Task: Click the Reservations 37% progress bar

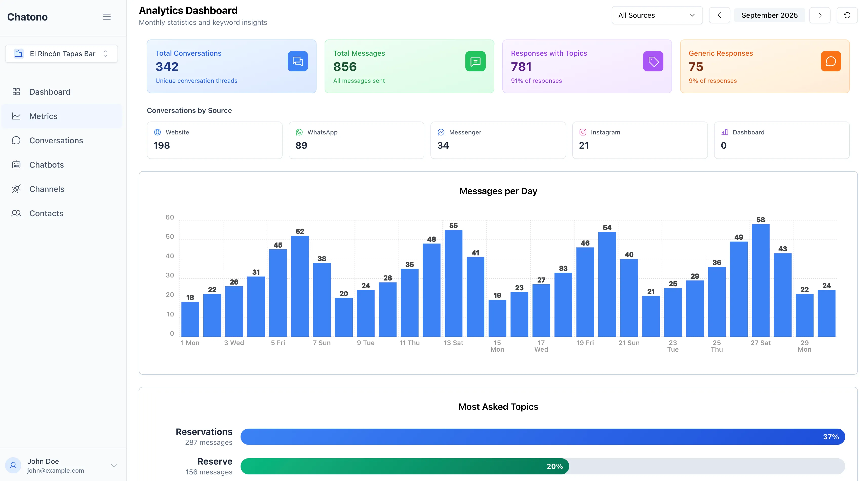Action: (542, 436)
